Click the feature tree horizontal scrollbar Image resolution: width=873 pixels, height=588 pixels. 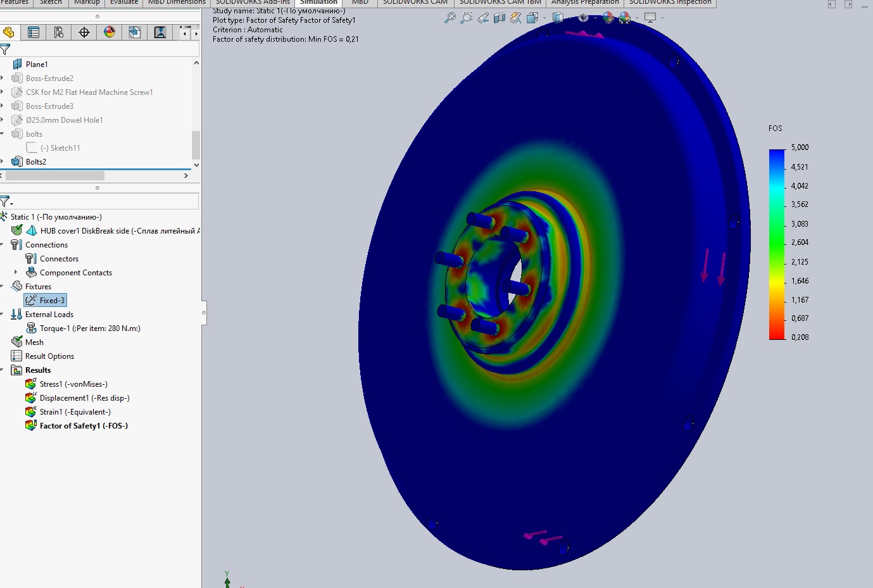click(x=54, y=175)
